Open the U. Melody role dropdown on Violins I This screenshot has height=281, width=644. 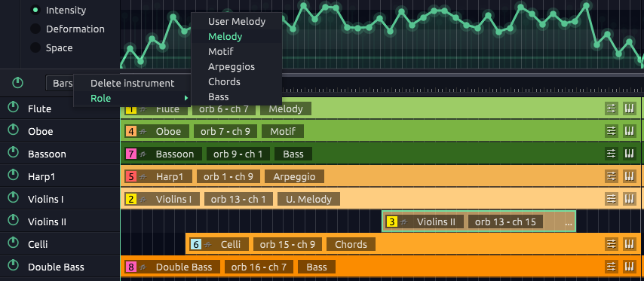309,200
